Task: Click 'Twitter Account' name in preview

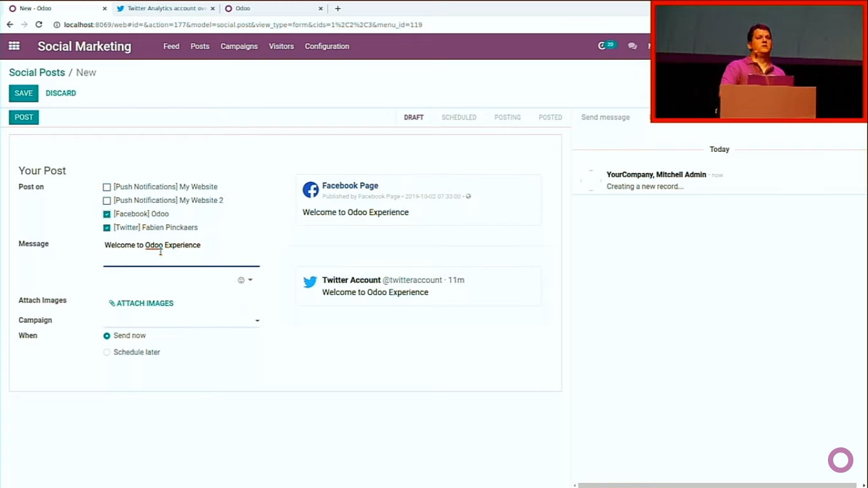Action: pyautogui.click(x=351, y=280)
